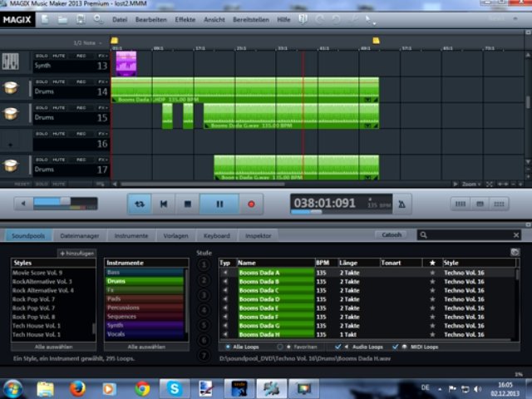Image resolution: width=532 pixels, height=399 pixels.
Task: Jump to start with the rewind button
Action: click(x=165, y=204)
